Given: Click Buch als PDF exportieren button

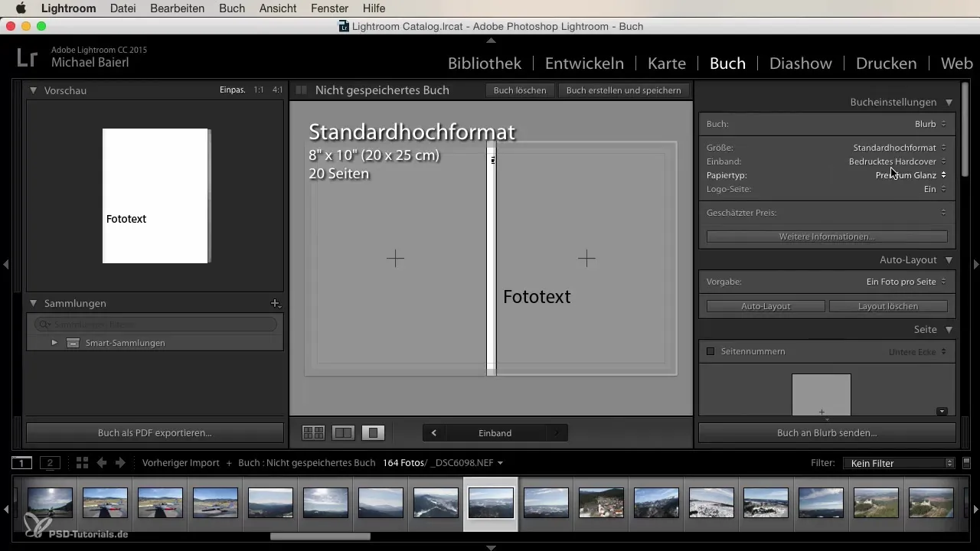Looking at the screenshot, I should coord(155,433).
